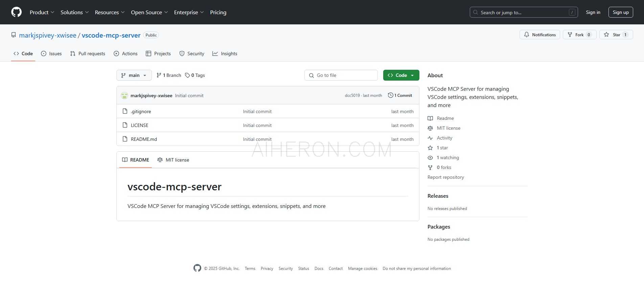Switch to the Issues tab
644x298 pixels.
click(51, 54)
